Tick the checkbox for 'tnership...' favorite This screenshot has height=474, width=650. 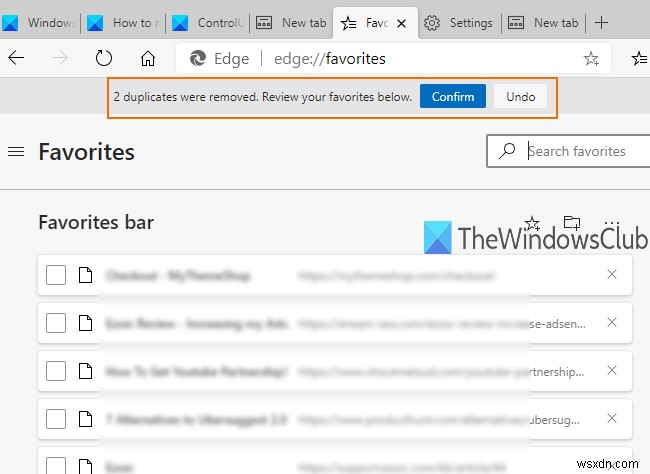tap(56, 371)
